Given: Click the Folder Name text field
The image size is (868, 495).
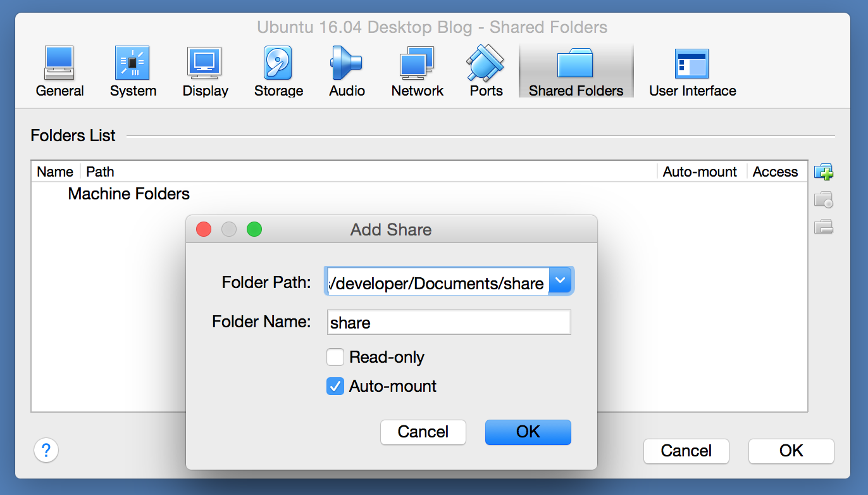Looking at the screenshot, I should click(449, 322).
